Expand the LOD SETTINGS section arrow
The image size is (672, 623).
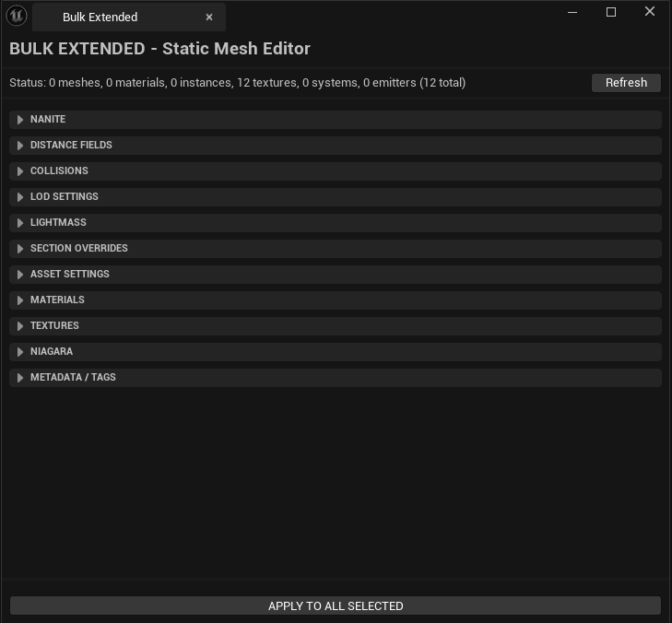tap(20, 196)
